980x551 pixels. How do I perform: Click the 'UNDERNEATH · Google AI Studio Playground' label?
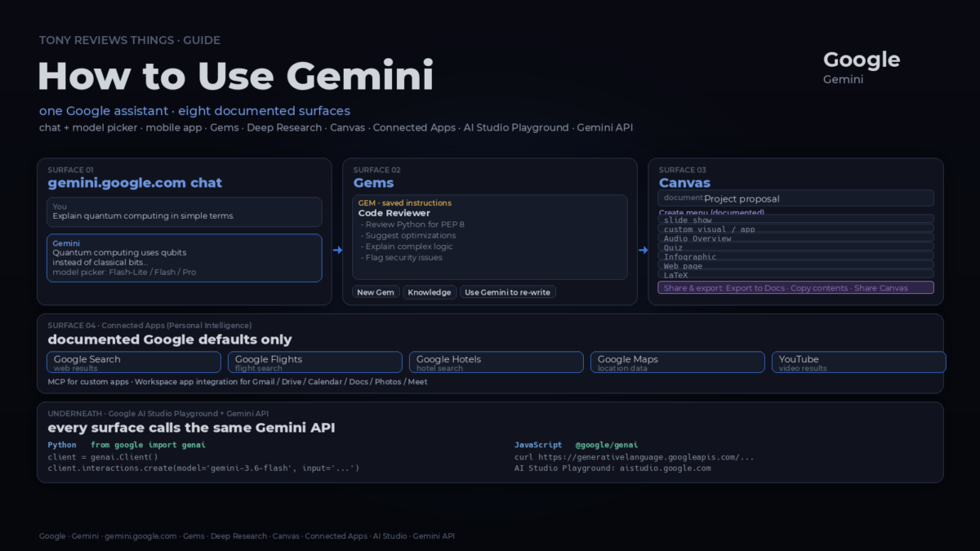coord(158,414)
